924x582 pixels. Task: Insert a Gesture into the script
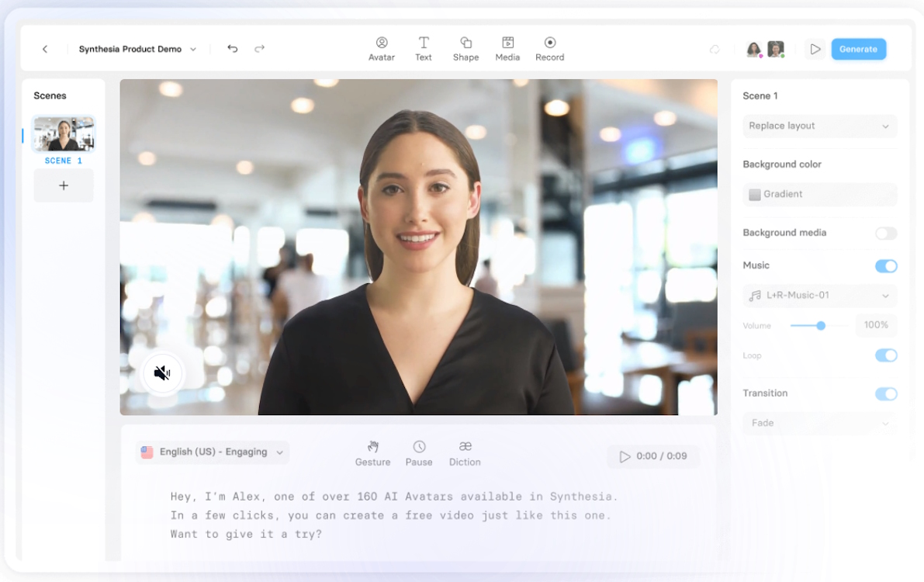click(x=372, y=452)
